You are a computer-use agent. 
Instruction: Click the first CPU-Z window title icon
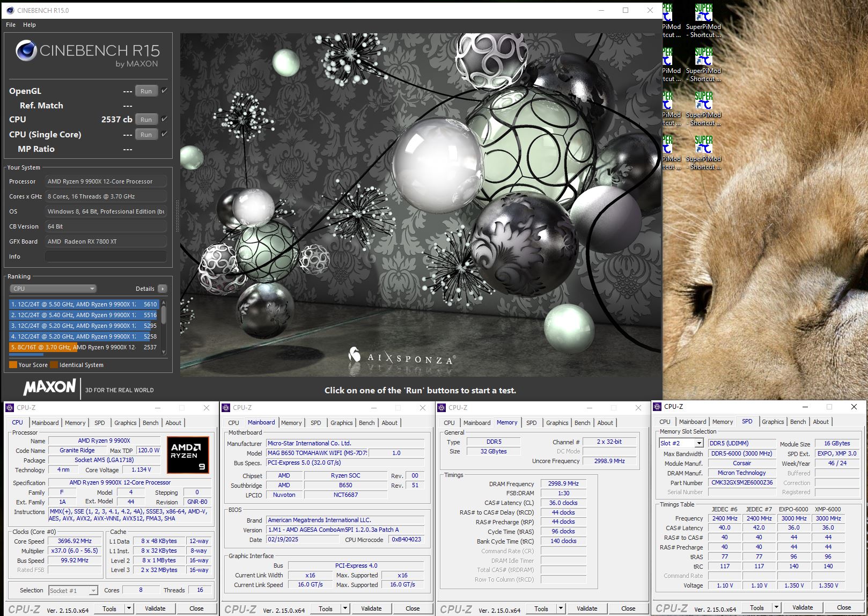(x=10, y=408)
